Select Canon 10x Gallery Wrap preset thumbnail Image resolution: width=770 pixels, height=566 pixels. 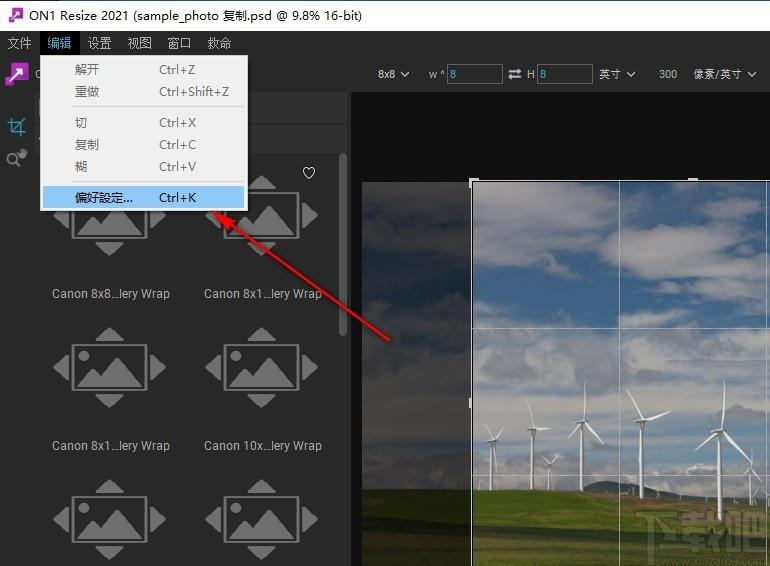click(x=262, y=368)
